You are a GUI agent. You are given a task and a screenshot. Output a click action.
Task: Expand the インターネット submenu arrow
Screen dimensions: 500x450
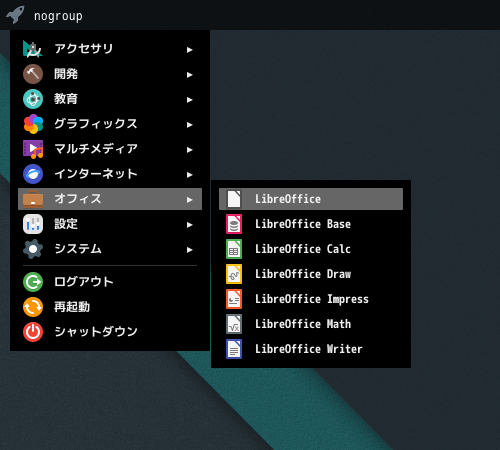pos(189,175)
